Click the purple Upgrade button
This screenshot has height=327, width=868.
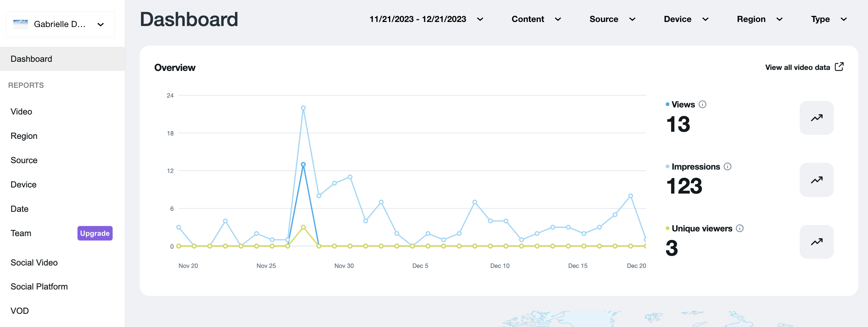(95, 233)
